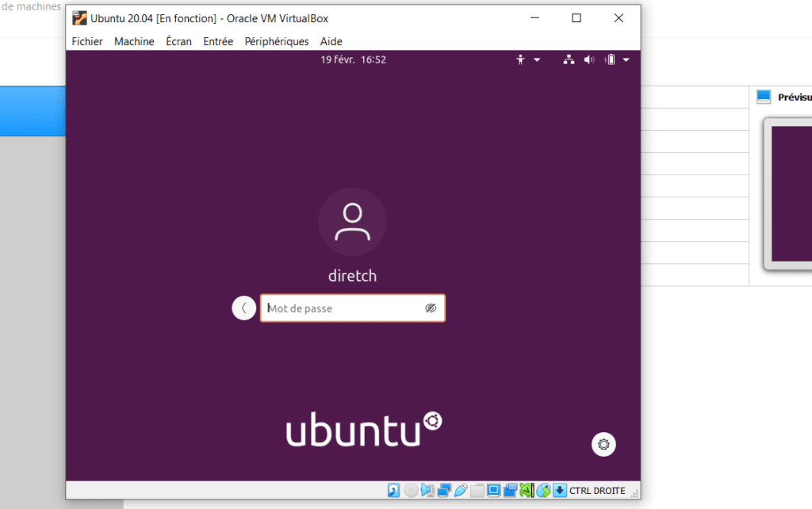Viewport: 812px width, 509px height.
Task: Click the VirtualBox icon in the title bar
Action: pyautogui.click(x=79, y=18)
